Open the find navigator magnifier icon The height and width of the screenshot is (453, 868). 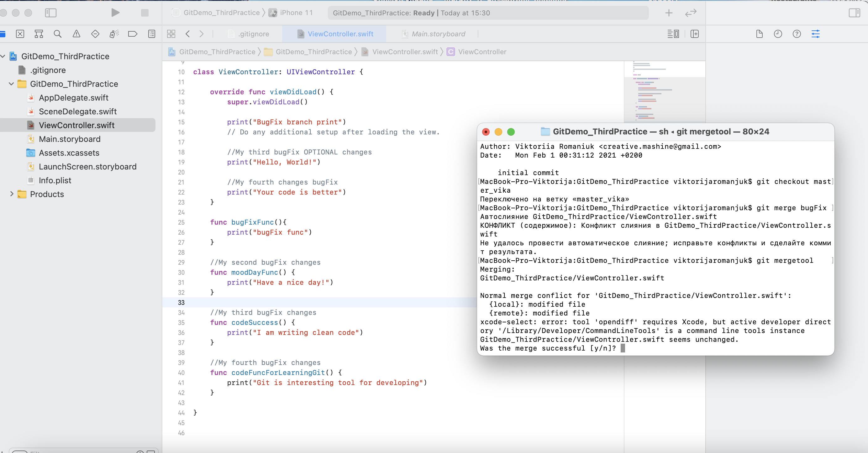click(58, 34)
